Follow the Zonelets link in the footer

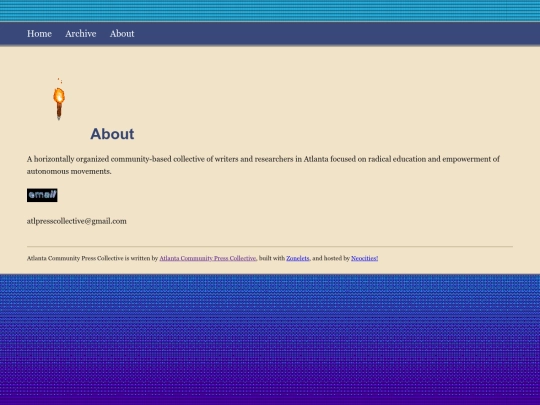298,258
